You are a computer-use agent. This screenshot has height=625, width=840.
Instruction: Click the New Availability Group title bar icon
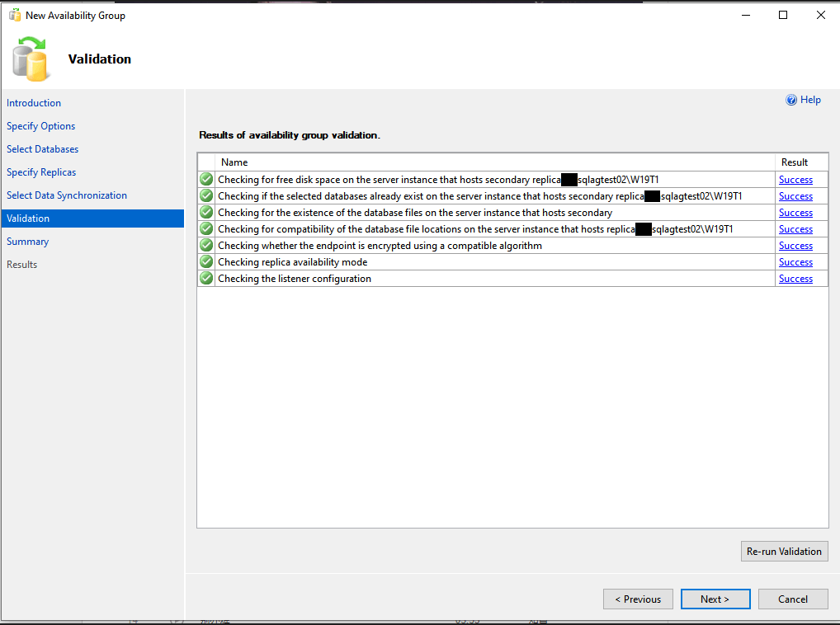click(15, 15)
